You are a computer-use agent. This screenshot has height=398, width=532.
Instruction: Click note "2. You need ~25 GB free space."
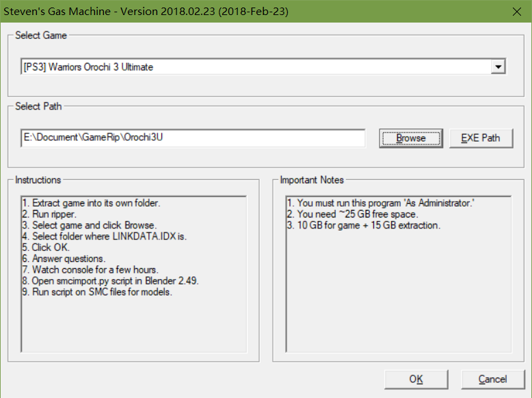tap(353, 214)
